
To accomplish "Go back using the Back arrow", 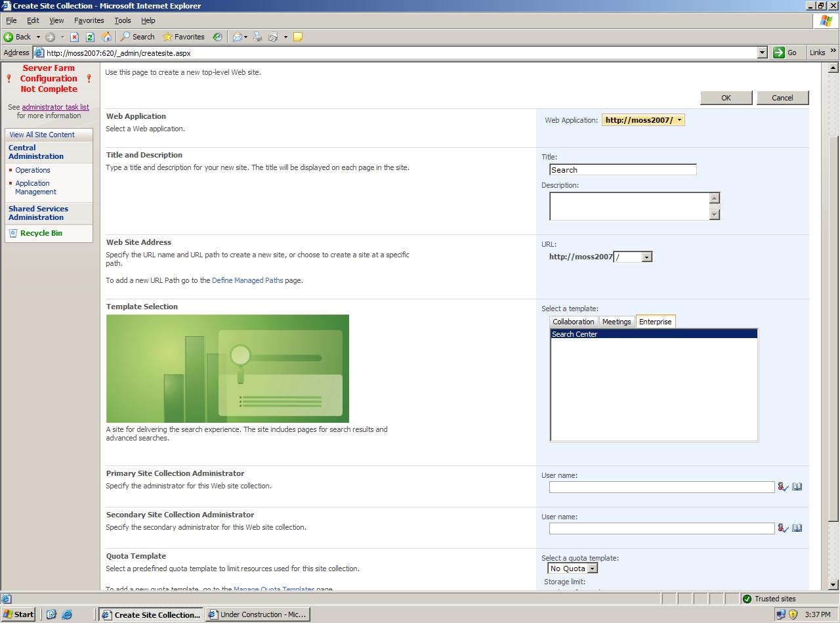I will 17,37.
